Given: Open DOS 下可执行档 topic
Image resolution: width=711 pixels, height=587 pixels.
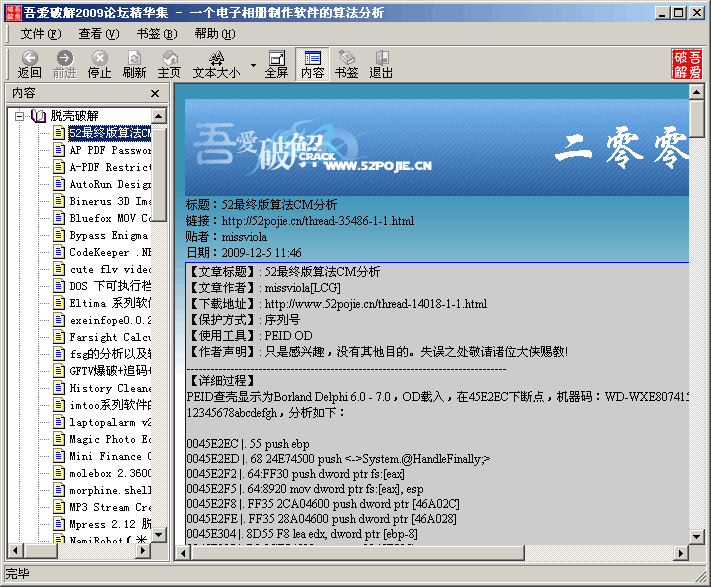Looking at the screenshot, I should tap(110, 286).
